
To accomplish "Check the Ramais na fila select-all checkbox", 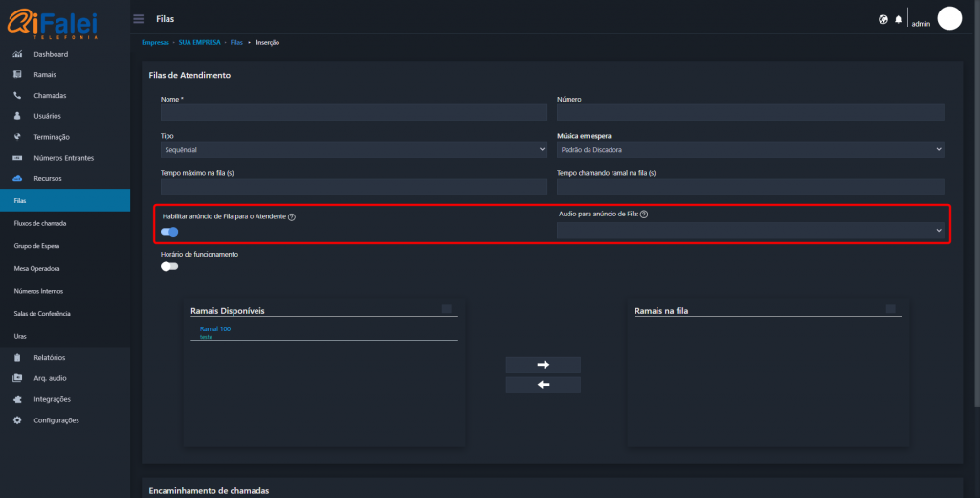I will pos(891,308).
